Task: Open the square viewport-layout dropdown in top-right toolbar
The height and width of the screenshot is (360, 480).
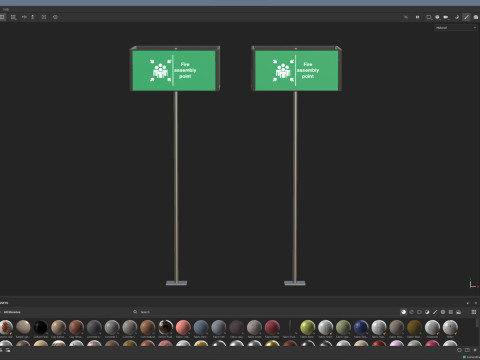Action: [429, 17]
